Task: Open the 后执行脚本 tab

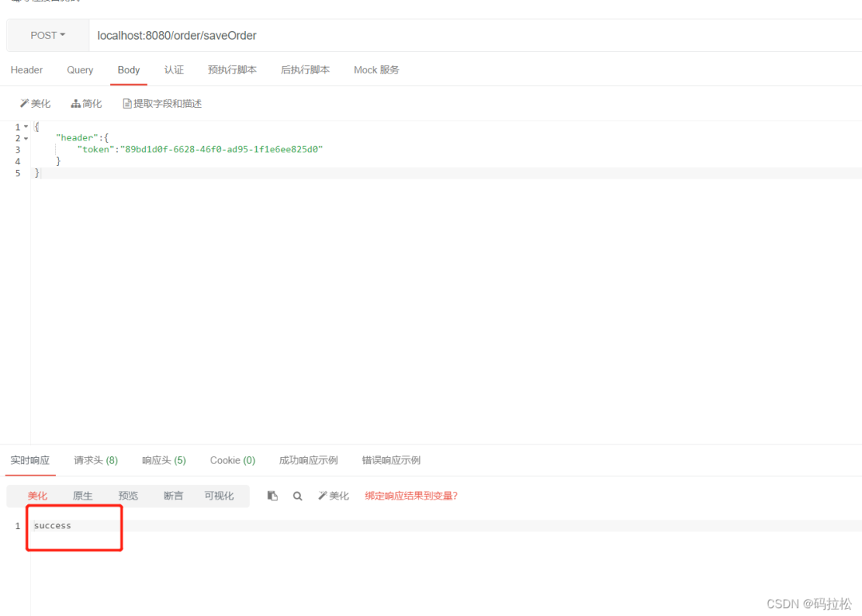Action: (305, 69)
